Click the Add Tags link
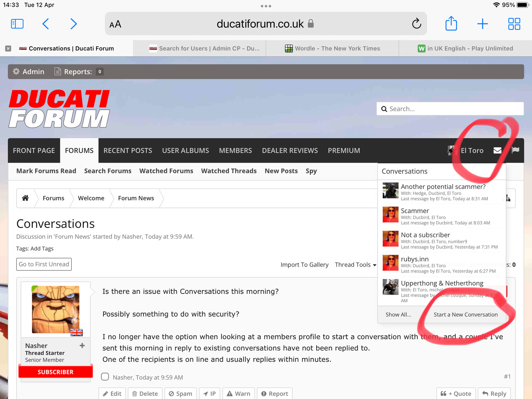Viewport: 532px width, 399px height. [x=42, y=249]
